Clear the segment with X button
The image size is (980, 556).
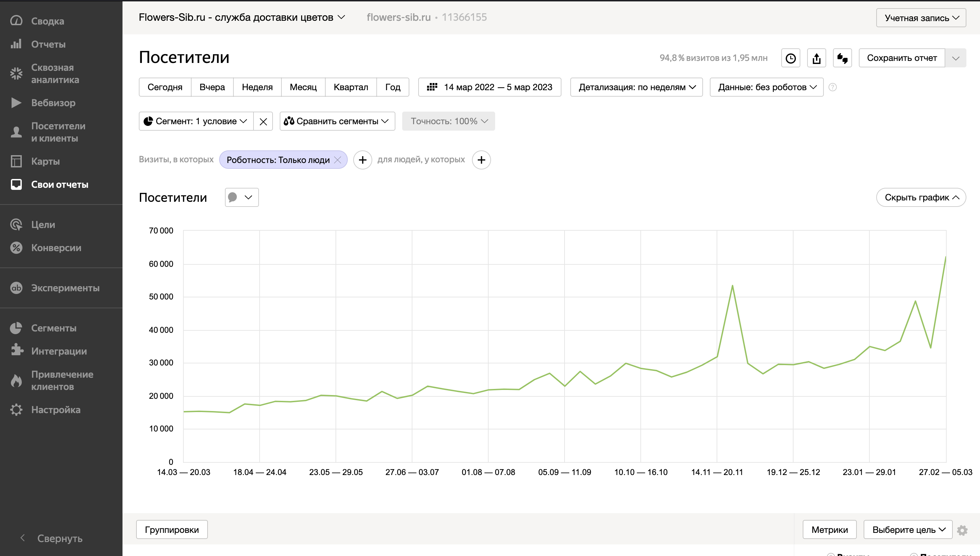click(x=263, y=121)
